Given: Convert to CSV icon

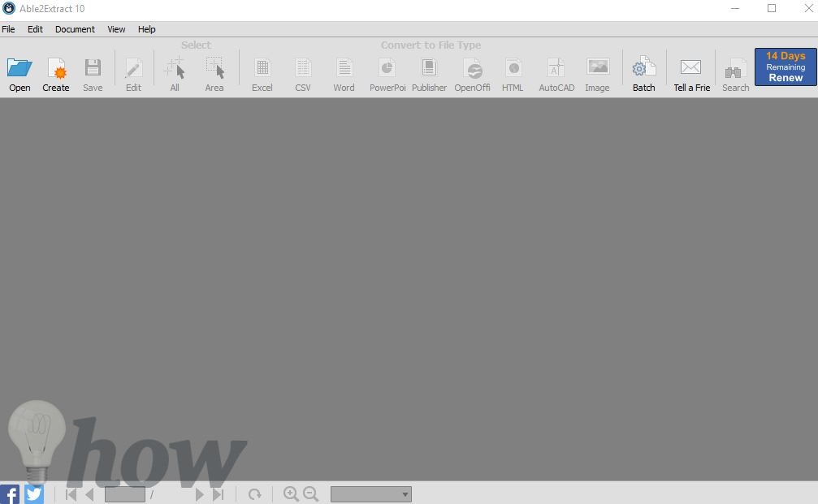Looking at the screenshot, I should (x=303, y=67).
